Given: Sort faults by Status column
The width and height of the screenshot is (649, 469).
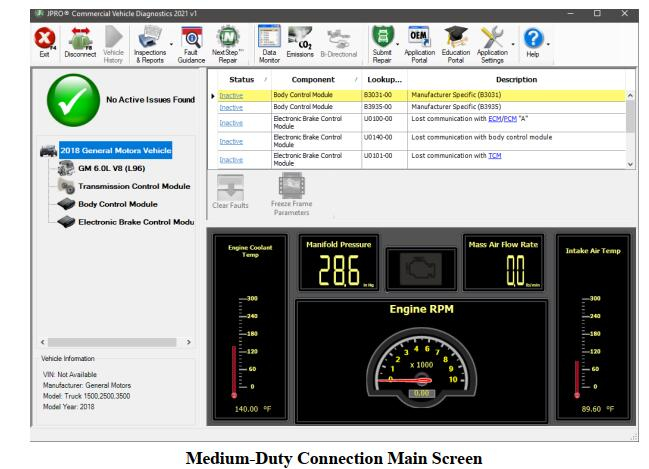Looking at the screenshot, I should pyautogui.click(x=241, y=79).
